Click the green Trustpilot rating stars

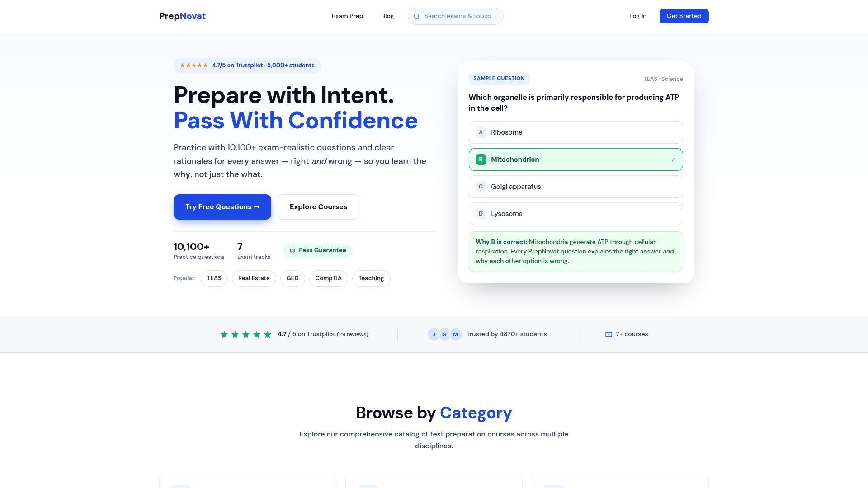[x=246, y=334]
